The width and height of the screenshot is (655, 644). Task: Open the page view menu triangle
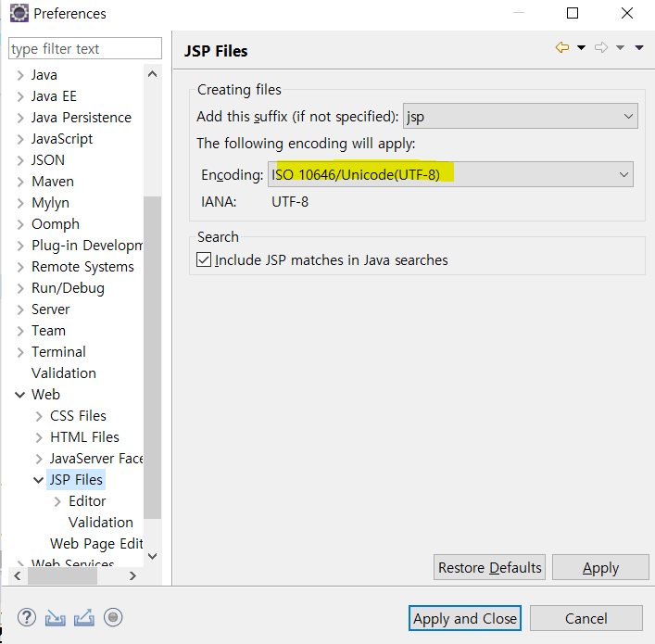tap(639, 47)
